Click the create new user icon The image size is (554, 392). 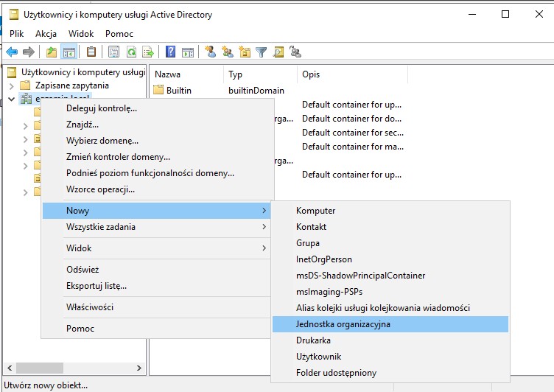tap(210, 52)
